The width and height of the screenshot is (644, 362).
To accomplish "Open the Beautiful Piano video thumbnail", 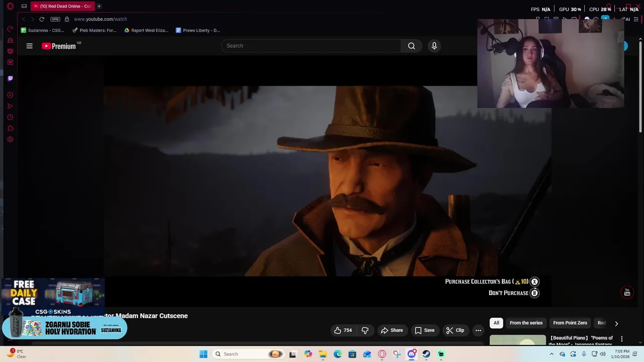I will click(x=518, y=340).
